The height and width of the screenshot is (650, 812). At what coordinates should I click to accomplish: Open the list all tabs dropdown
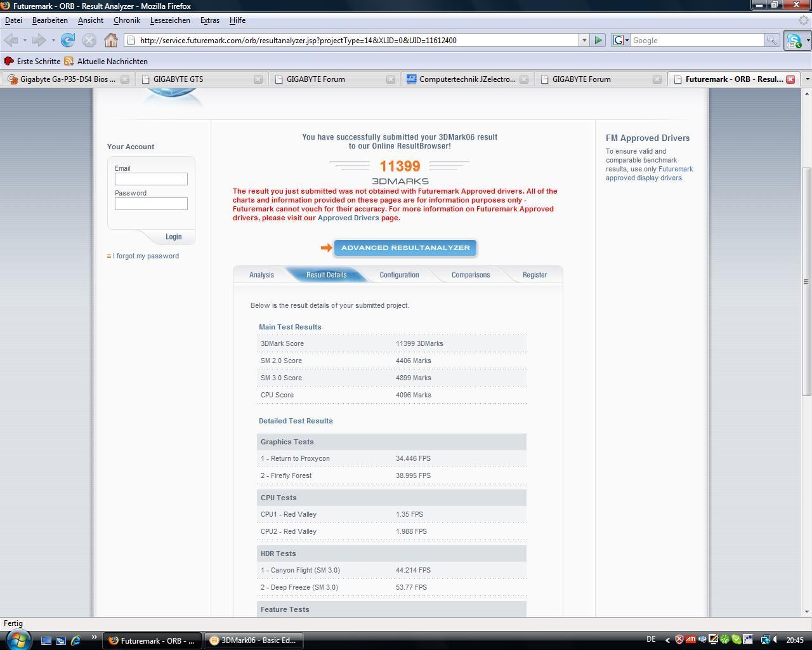click(806, 79)
